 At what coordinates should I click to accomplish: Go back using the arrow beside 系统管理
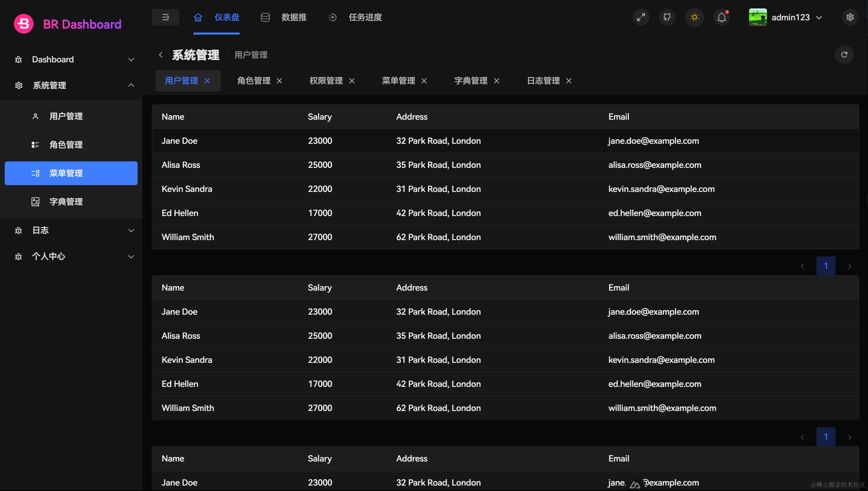coord(161,55)
